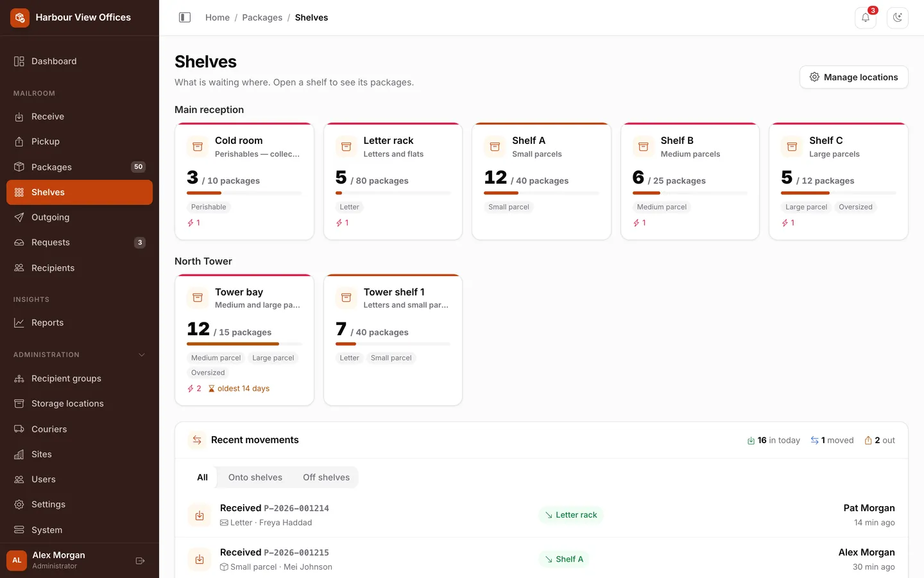This screenshot has width=924, height=578.
Task: Open Packages in the sidebar
Action: pyautogui.click(x=80, y=167)
